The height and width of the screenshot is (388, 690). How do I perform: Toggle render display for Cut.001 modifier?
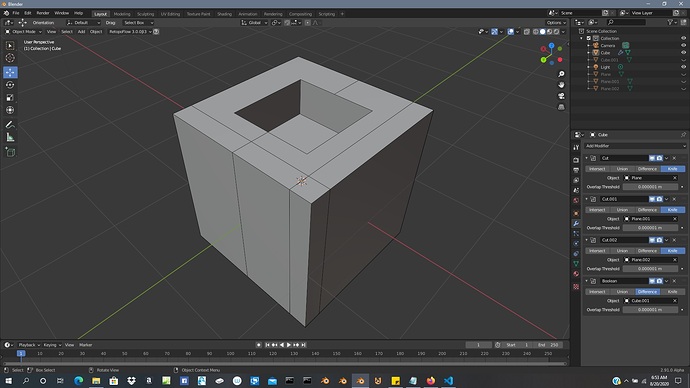[659, 199]
